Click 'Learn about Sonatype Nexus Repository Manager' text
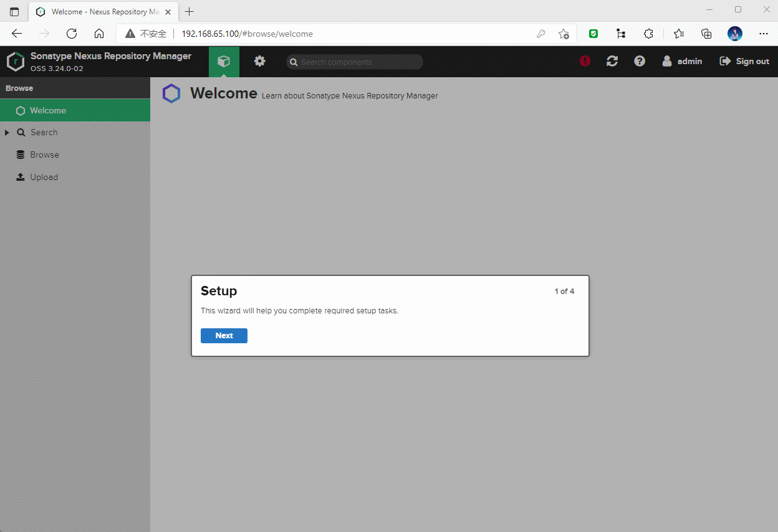The height and width of the screenshot is (532, 778). click(x=350, y=96)
